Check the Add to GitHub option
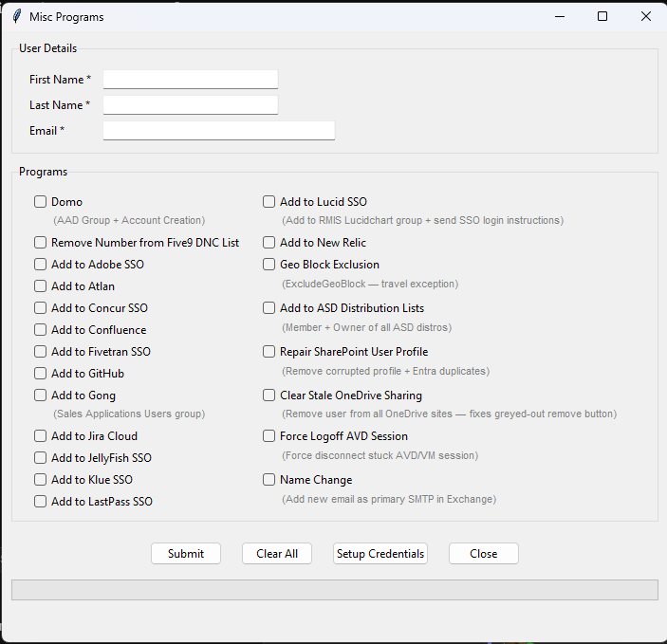Image resolution: width=667 pixels, height=644 pixels. tap(41, 373)
